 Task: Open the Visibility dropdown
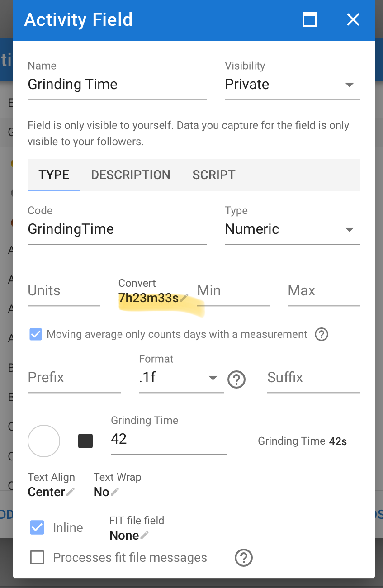293,85
